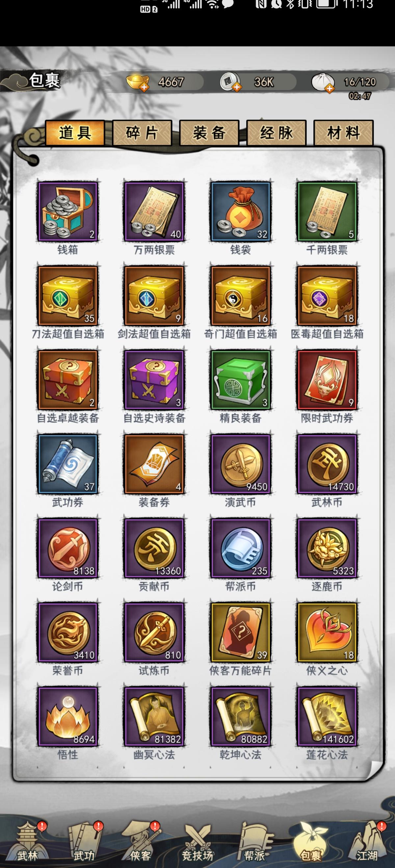Image resolution: width=395 pixels, height=868 pixels.
Task: Switch to the 装备 tab
Action: point(209,133)
